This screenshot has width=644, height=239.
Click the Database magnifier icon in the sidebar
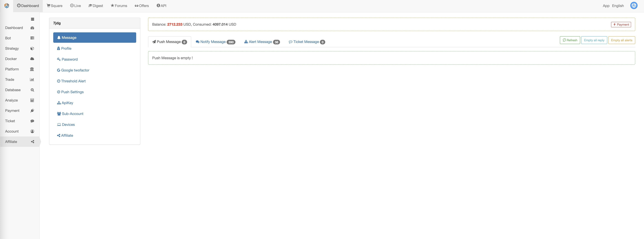[x=32, y=90]
